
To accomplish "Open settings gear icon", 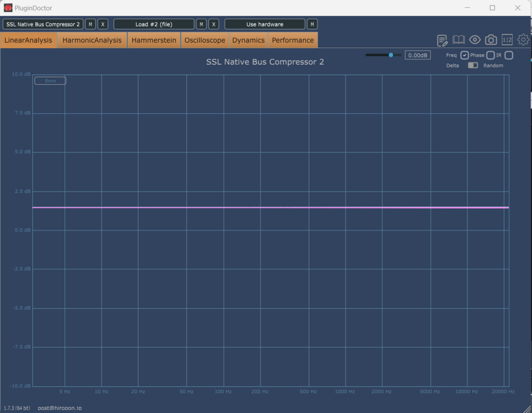I will (x=523, y=39).
